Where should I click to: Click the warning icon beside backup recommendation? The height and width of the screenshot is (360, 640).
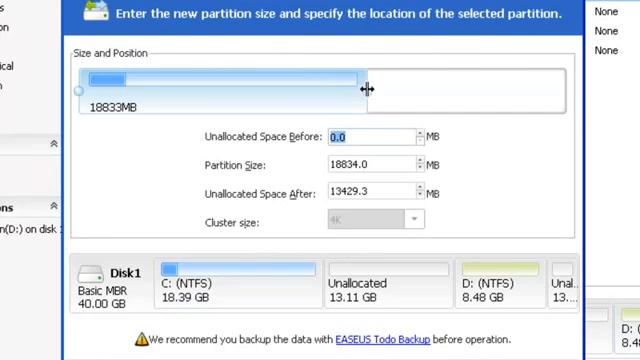(142, 339)
